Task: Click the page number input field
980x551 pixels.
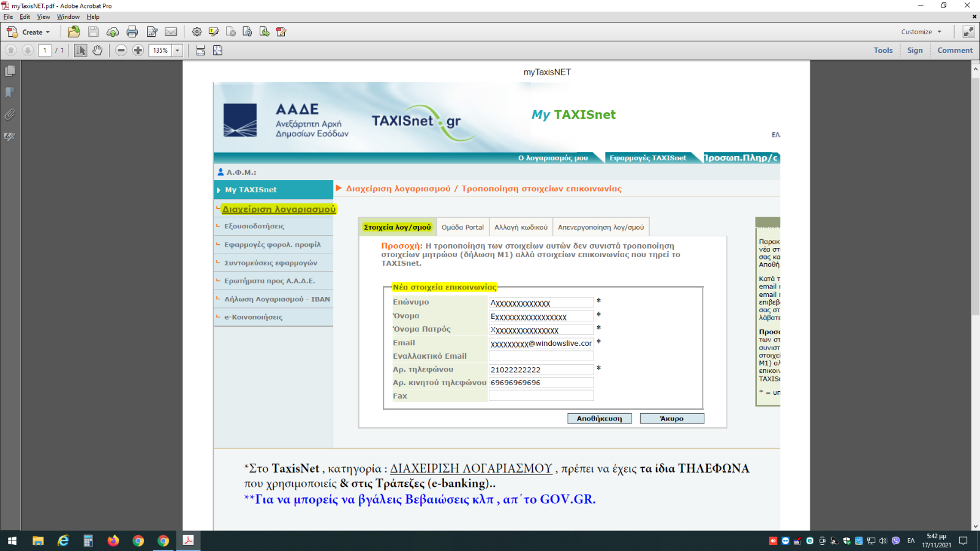Action: tap(45, 50)
